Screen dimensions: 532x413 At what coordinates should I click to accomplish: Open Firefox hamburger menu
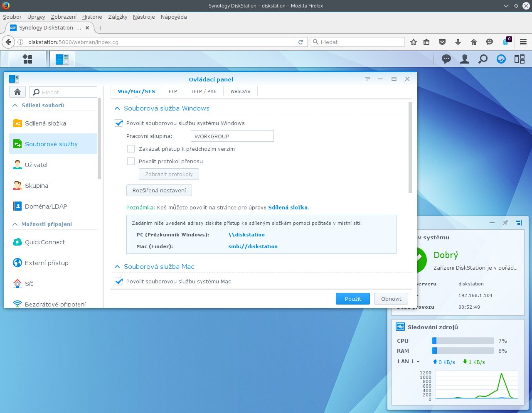click(x=523, y=42)
